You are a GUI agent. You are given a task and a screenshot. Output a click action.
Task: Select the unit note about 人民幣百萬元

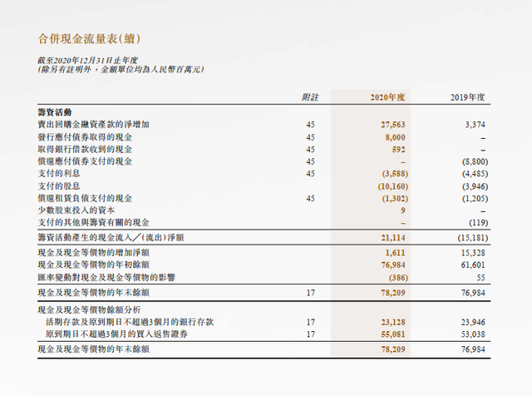[x=121, y=70]
